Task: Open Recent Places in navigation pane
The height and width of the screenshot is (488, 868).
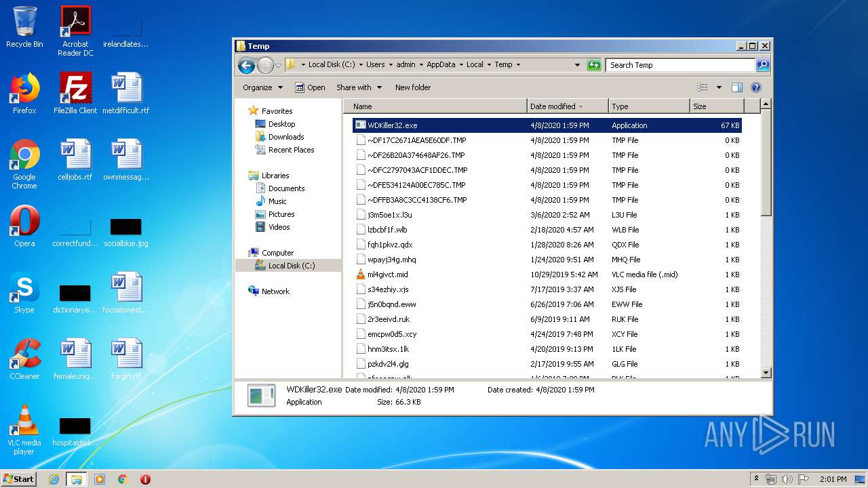Action: pos(291,150)
